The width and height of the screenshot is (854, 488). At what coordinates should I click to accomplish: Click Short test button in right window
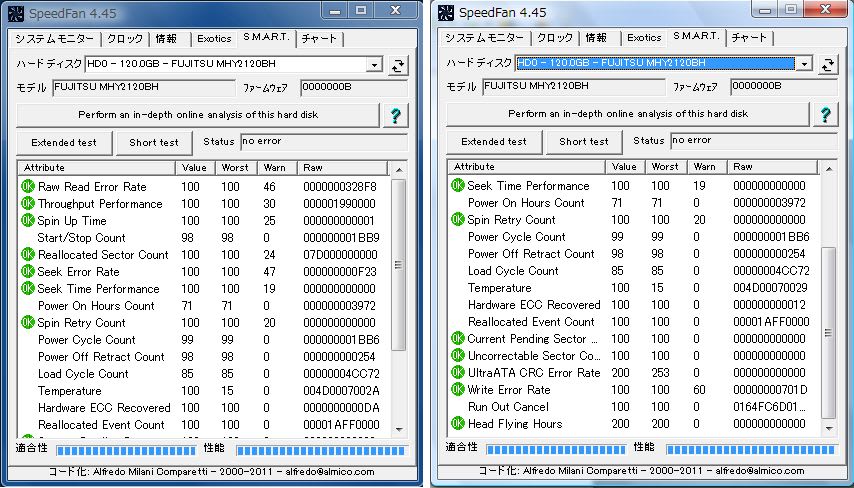click(x=584, y=142)
